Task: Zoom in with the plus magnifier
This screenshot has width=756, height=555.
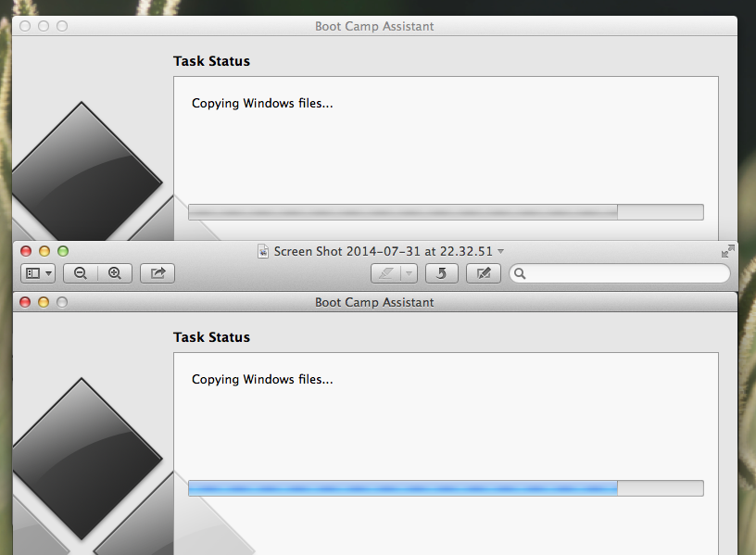Action: [115, 273]
